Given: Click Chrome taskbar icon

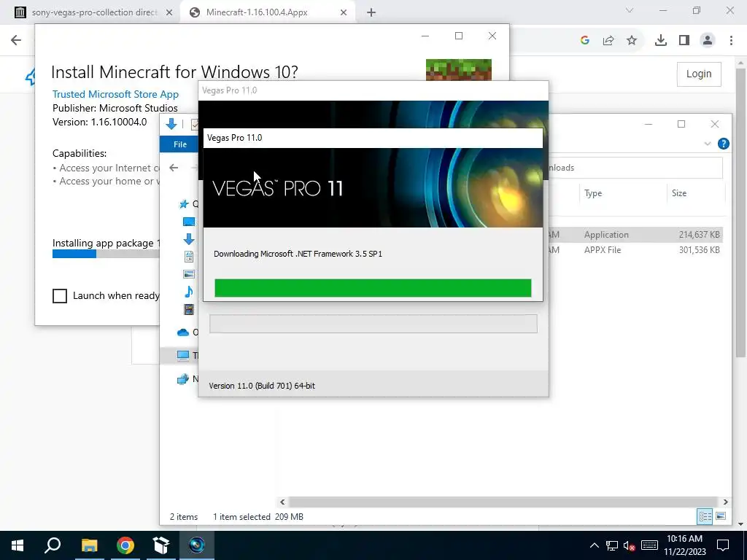Looking at the screenshot, I should pos(125,545).
